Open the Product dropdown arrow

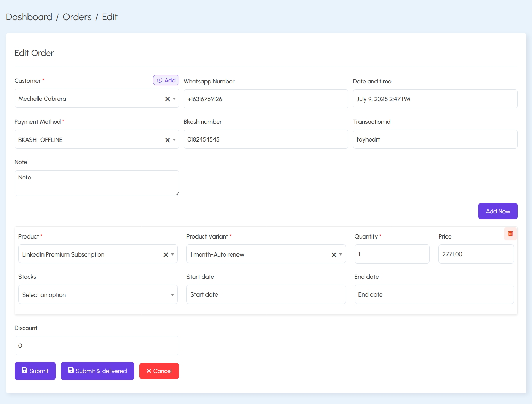click(172, 254)
